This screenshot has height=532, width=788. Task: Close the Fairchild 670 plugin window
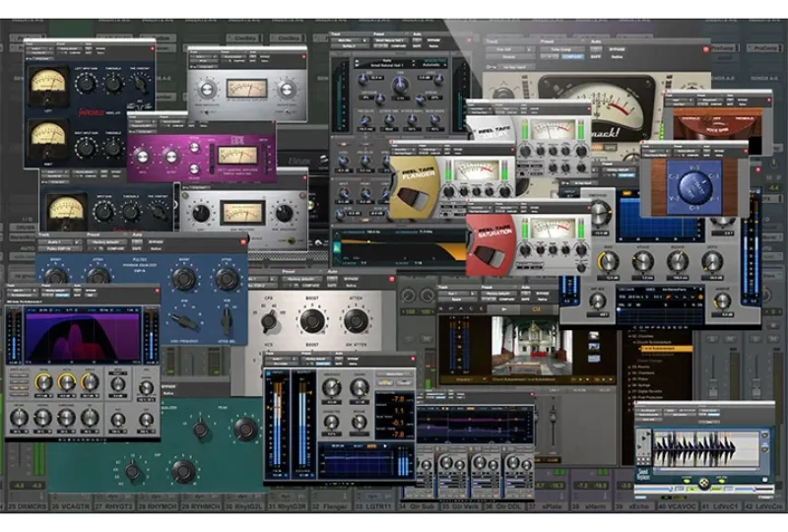(153, 49)
